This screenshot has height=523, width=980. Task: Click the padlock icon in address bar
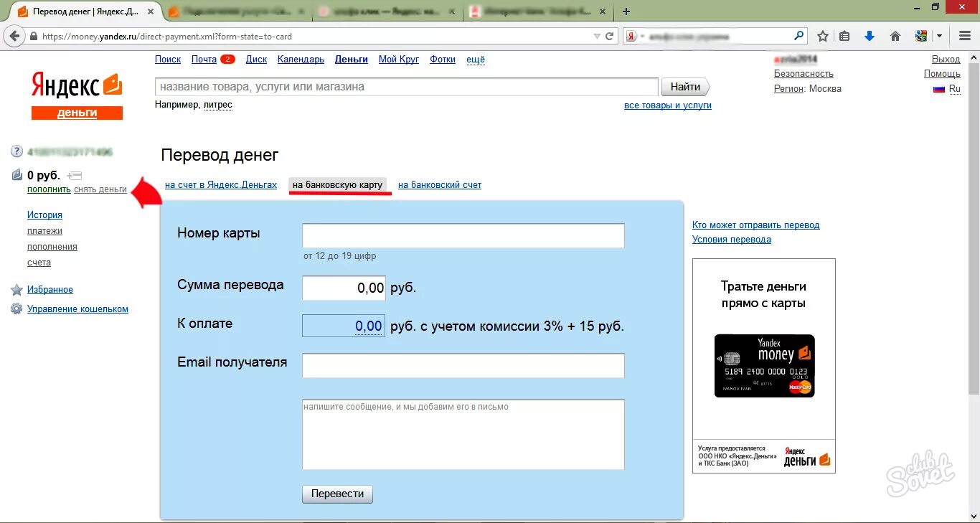point(34,36)
